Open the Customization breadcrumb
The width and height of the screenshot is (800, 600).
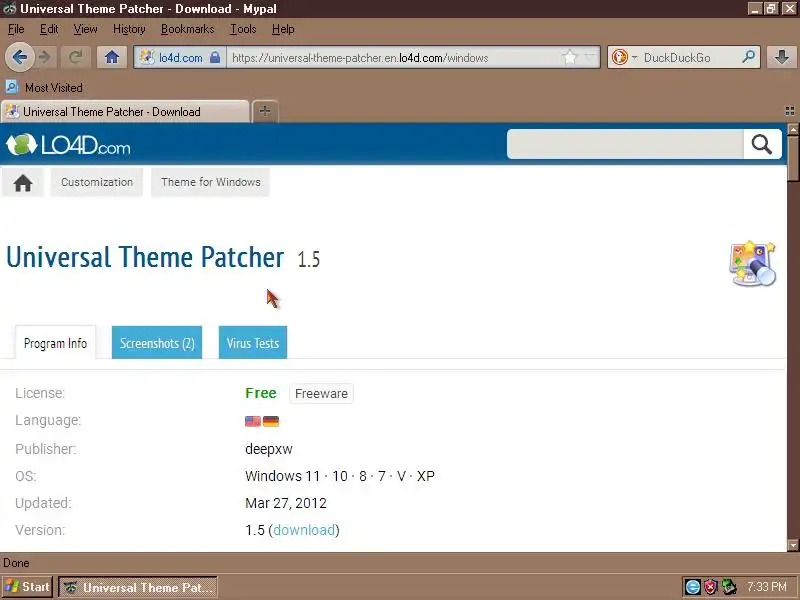click(97, 182)
